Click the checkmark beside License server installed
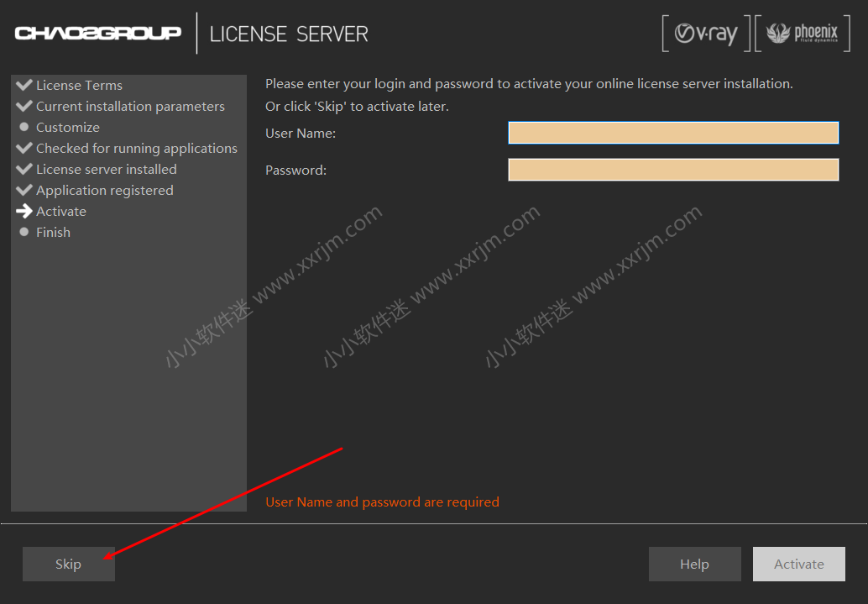The height and width of the screenshot is (604, 868). click(x=24, y=169)
